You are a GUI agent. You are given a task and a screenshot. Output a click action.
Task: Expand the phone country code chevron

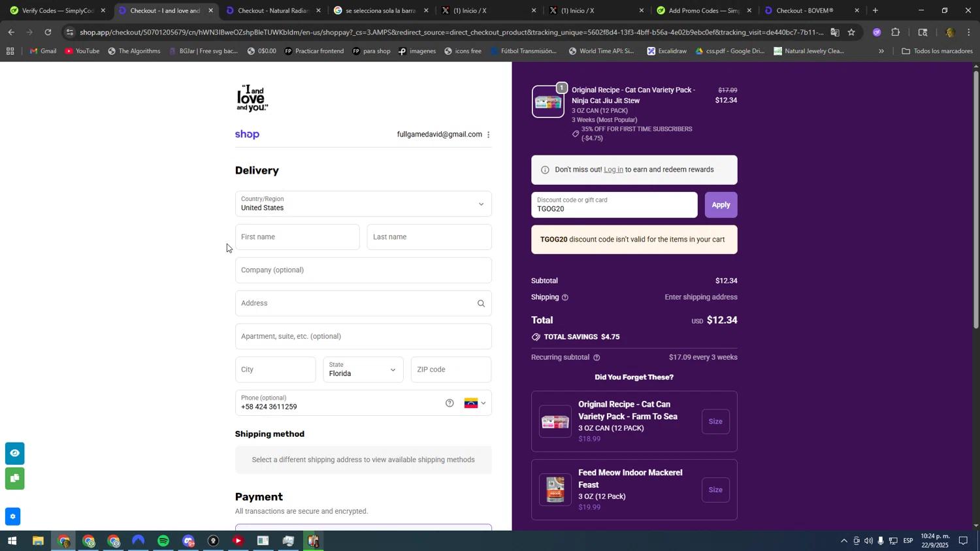[483, 403]
